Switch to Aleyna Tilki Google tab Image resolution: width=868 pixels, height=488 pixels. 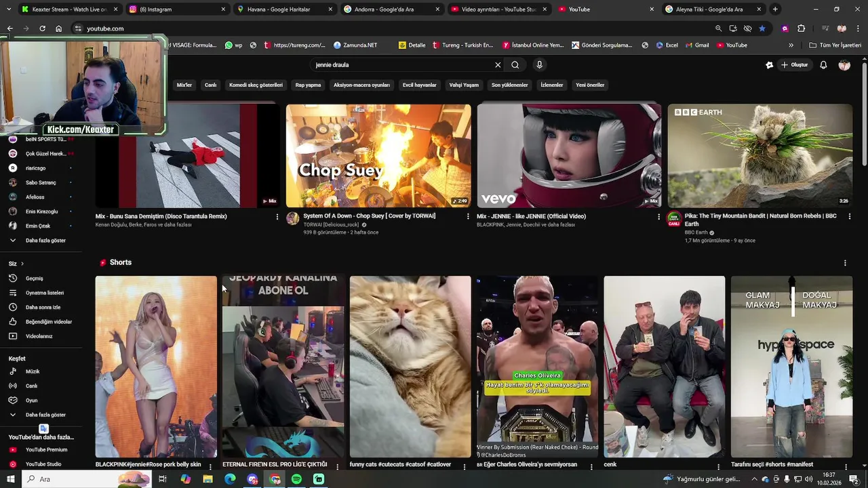[x=713, y=9]
